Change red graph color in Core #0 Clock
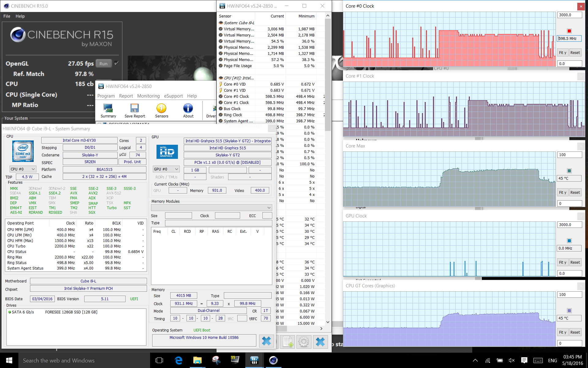588x368 pixels. click(569, 31)
